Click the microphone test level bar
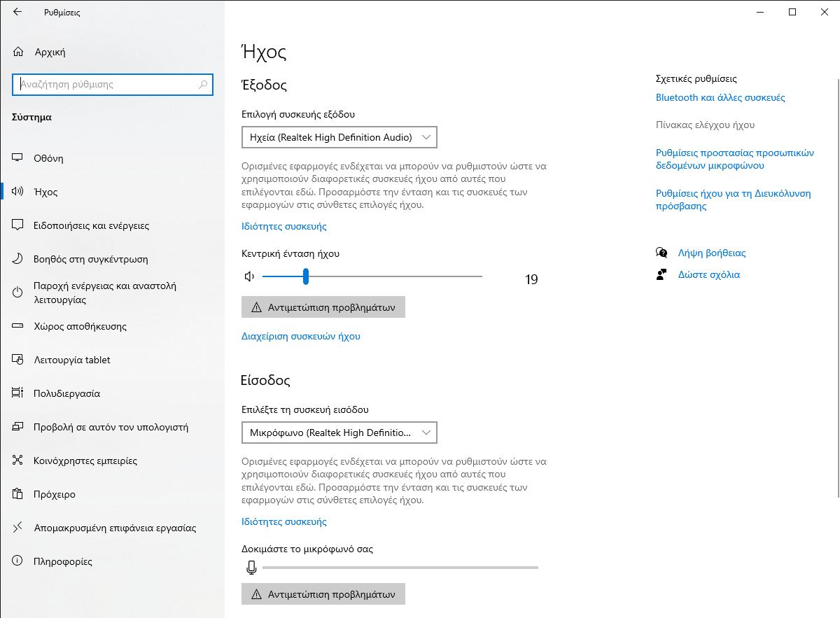The width and height of the screenshot is (840, 618). (400, 568)
